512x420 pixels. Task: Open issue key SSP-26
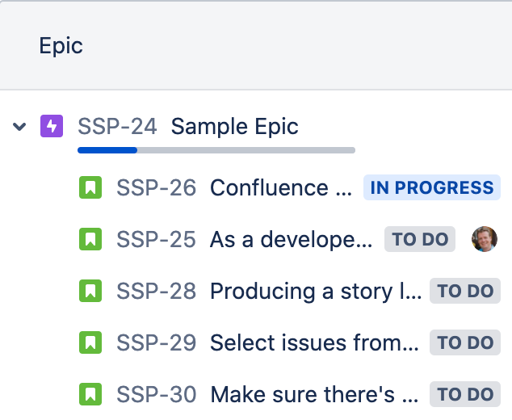[x=157, y=188]
